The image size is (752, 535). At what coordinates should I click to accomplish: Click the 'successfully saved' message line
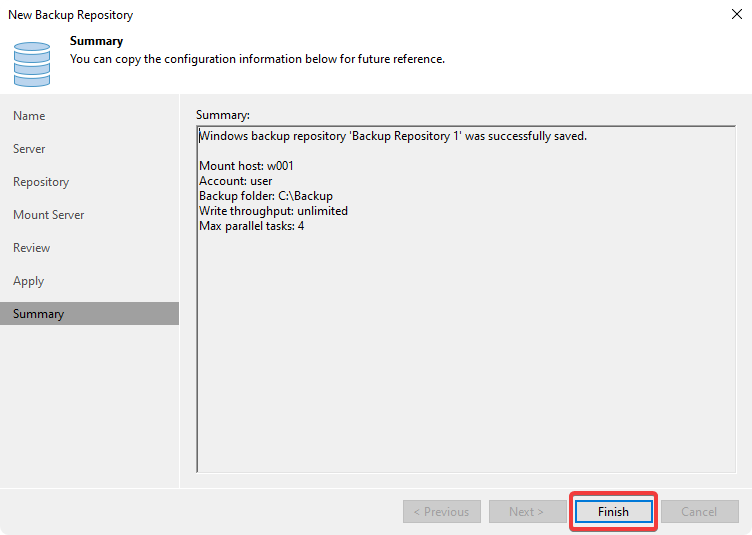[393, 136]
